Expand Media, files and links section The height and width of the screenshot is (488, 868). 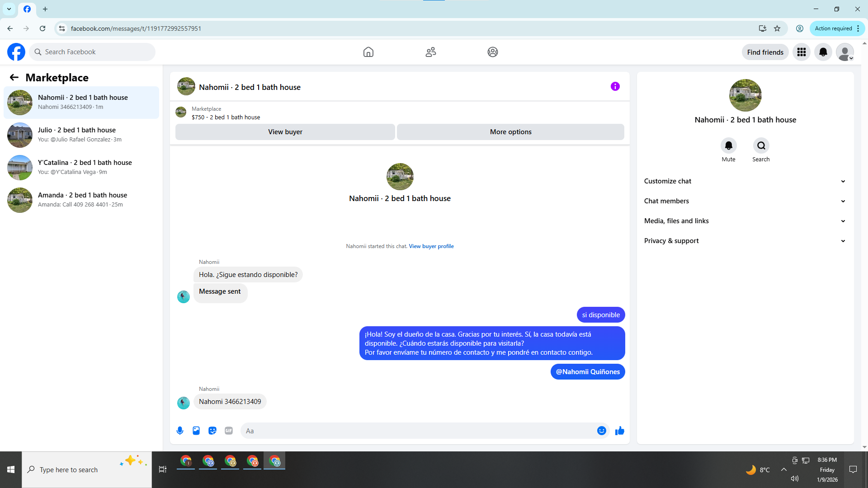745,221
